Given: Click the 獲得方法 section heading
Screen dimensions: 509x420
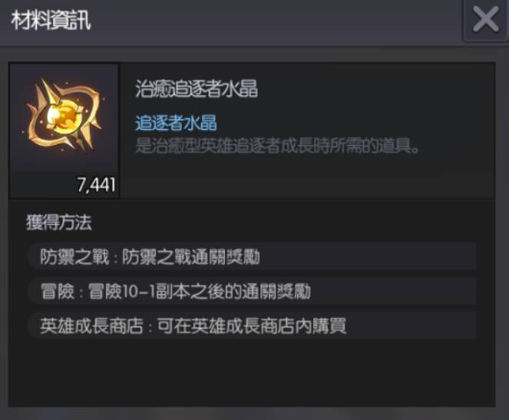Looking at the screenshot, I should [x=59, y=223].
